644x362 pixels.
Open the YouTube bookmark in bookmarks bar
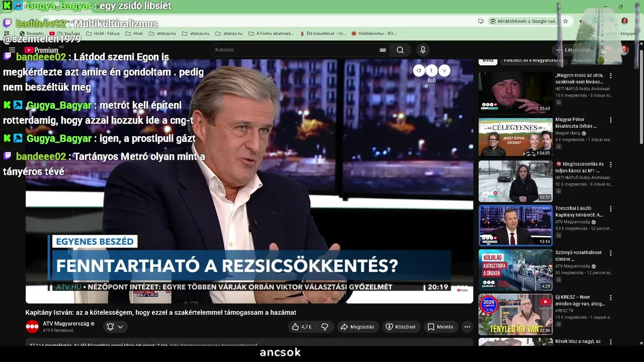pyautogui.click(x=64, y=33)
